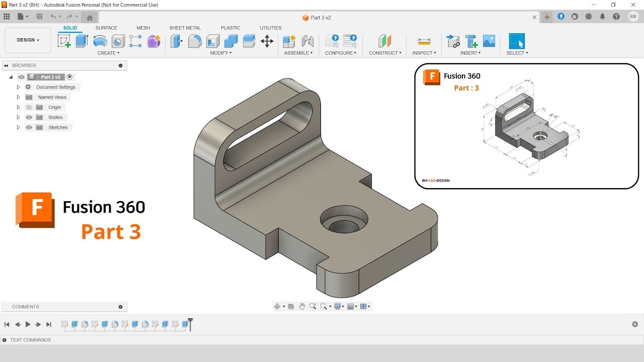
Task: Open the CREATE dropdown menu
Action: [x=108, y=53]
